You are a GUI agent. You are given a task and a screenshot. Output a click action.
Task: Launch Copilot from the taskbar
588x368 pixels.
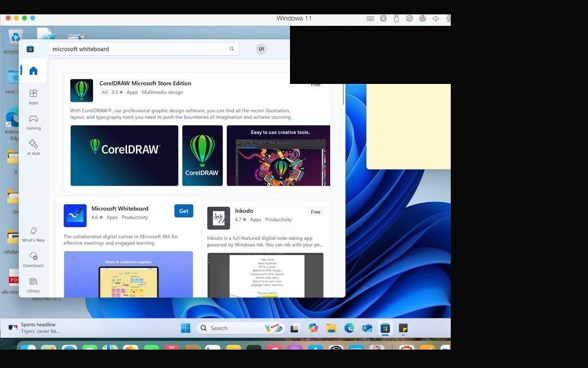[x=313, y=328]
